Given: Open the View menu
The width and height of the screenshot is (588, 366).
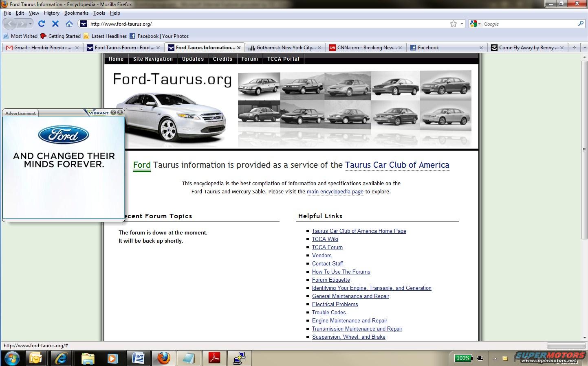Looking at the screenshot, I should [34, 13].
